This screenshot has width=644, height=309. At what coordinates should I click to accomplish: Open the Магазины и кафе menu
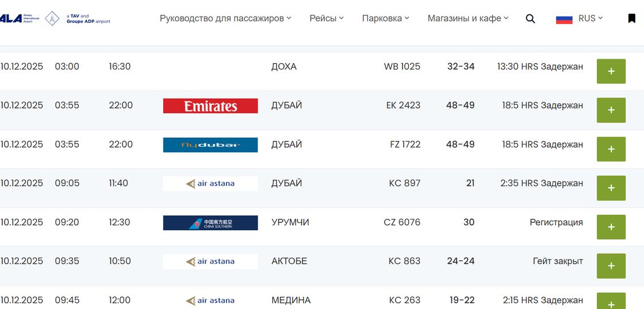pyautogui.click(x=468, y=18)
